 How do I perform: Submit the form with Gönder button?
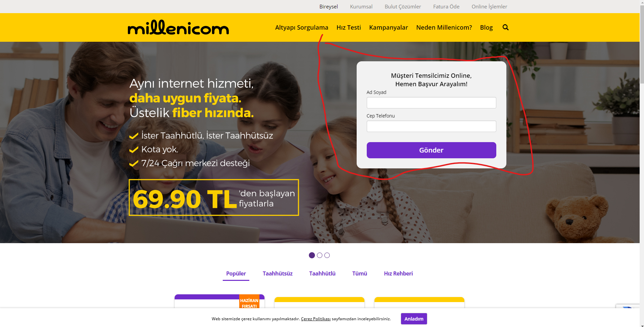pyautogui.click(x=431, y=150)
